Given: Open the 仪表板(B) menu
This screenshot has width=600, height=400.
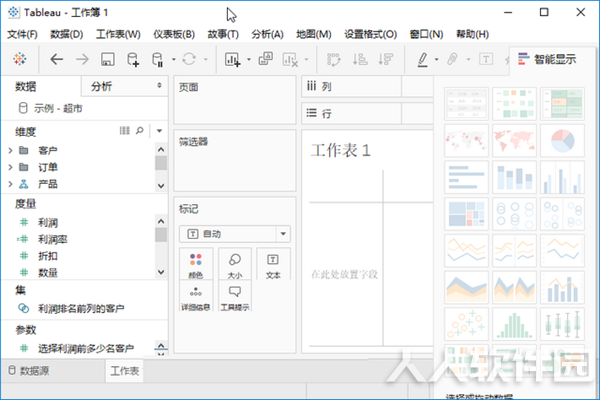Looking at the screenshot, I should 174,34.
